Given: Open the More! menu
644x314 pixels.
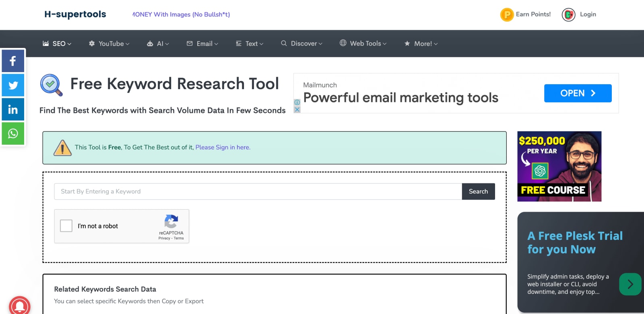Looking at the screenshot, I should click(x=421, y=44).
